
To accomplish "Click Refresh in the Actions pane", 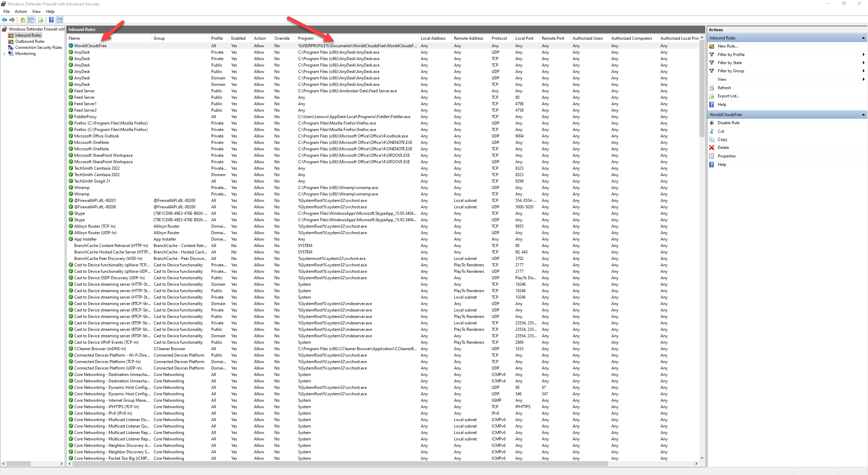I will tap(724, 88).
